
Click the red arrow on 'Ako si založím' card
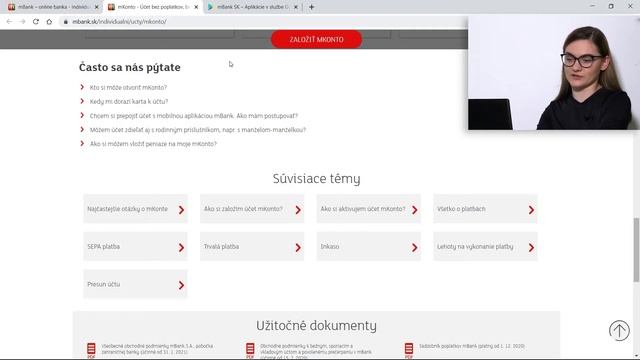pos(298,210)
